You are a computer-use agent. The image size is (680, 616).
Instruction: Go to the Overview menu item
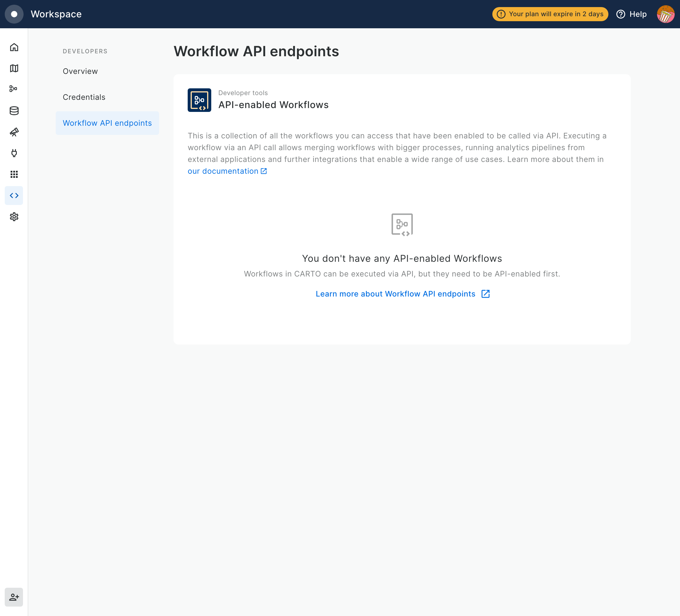[x=80, y=71]
